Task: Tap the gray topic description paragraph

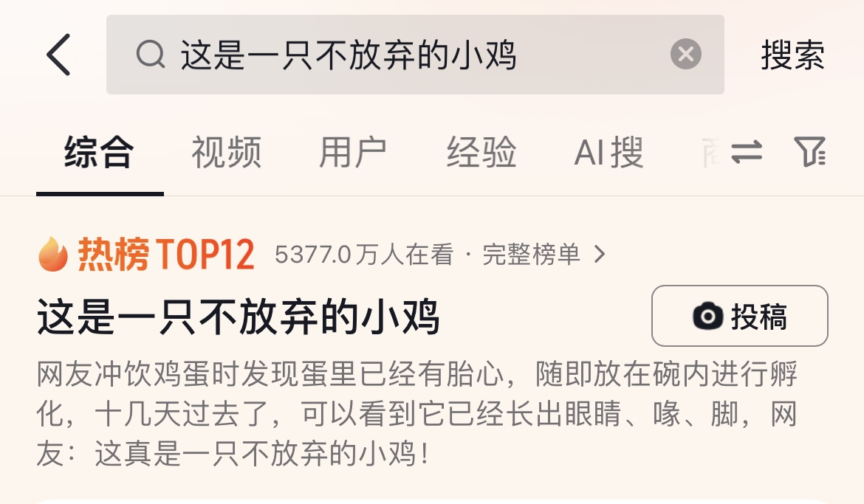Action: pos(417,414)
